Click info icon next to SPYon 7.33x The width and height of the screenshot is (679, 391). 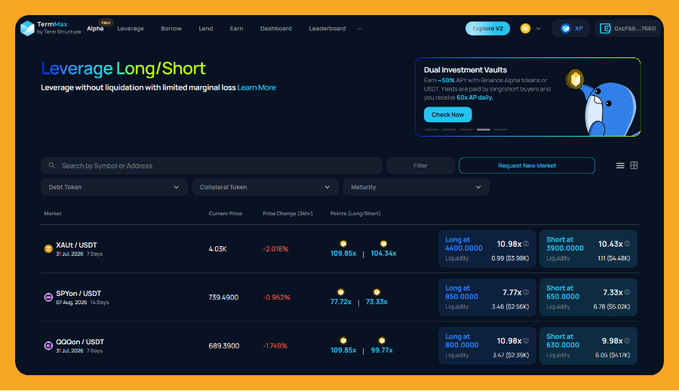(x=627, y=293)
